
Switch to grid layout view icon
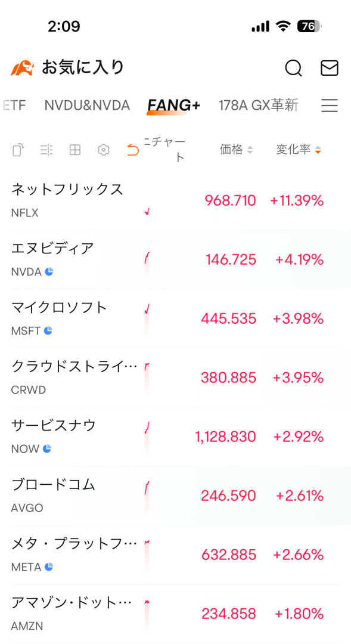coord(74,150)
